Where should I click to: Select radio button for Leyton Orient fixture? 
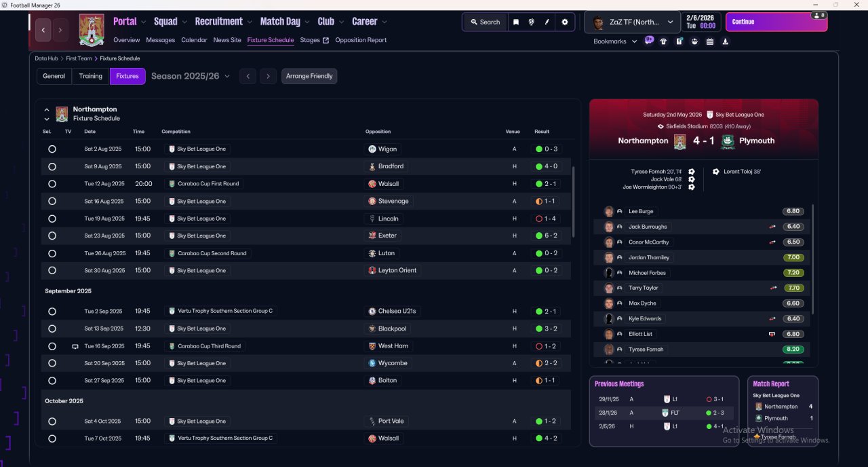[x=52, y=270]
